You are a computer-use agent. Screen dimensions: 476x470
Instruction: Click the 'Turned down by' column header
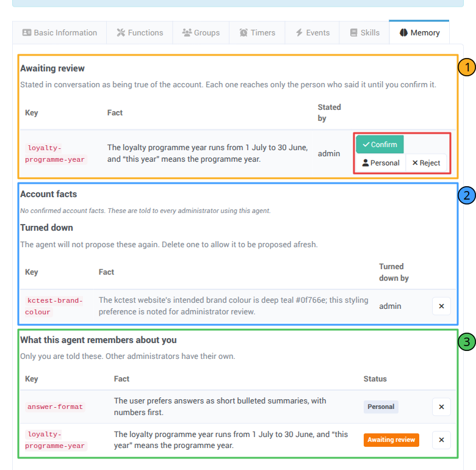tap(394, 272)
